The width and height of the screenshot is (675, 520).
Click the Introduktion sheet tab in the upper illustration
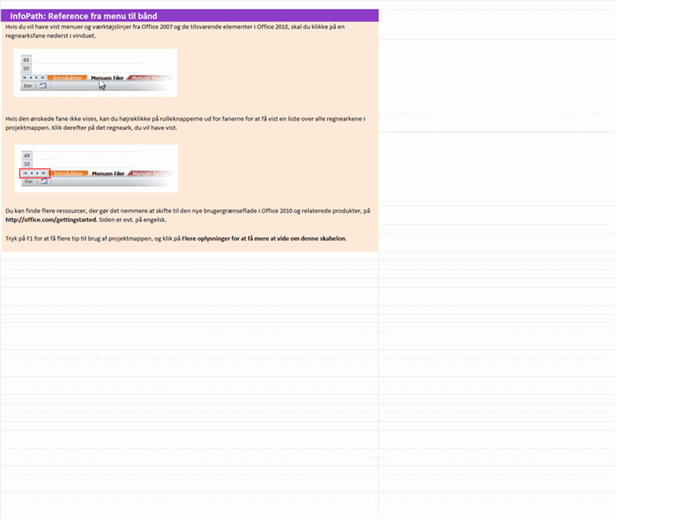(69, 77)
